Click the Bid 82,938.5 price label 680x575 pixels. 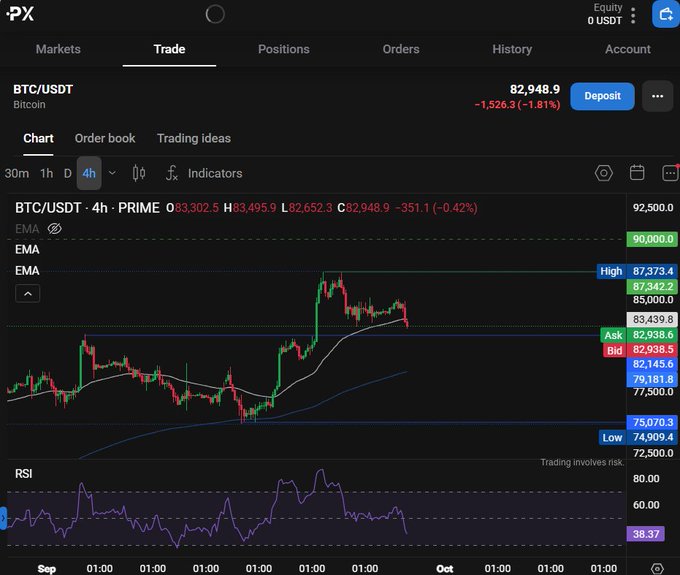pyautogui.click(x=640, y=350)
